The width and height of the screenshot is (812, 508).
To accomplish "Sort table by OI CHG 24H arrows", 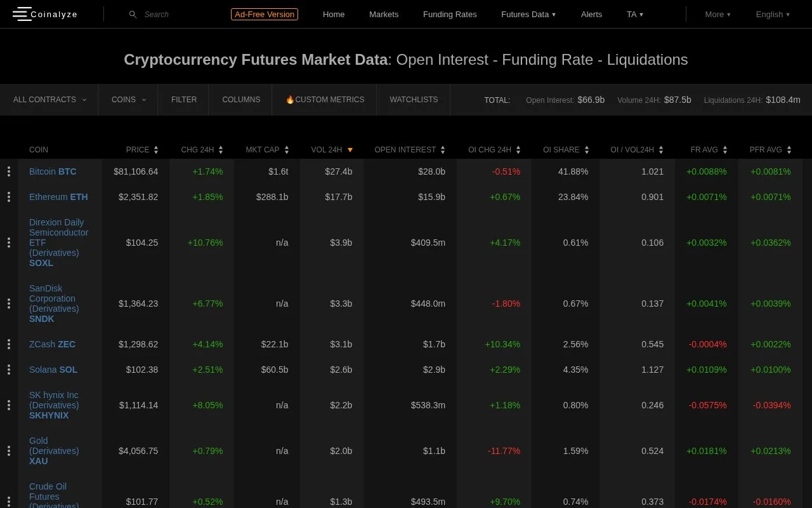I will coord(518,150).
